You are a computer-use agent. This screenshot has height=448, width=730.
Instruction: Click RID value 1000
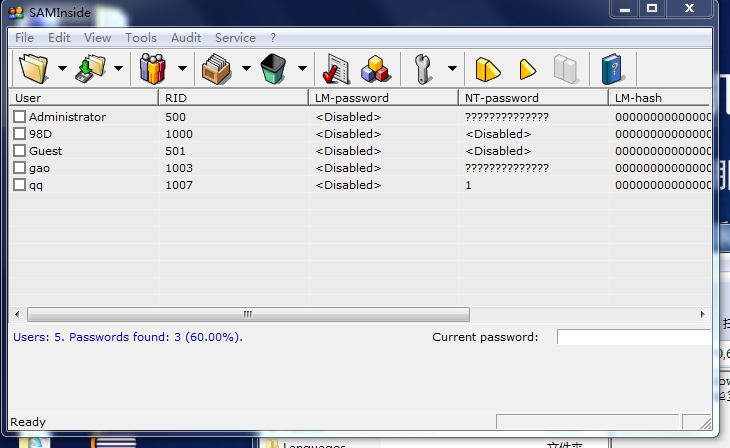click(179, 134)
